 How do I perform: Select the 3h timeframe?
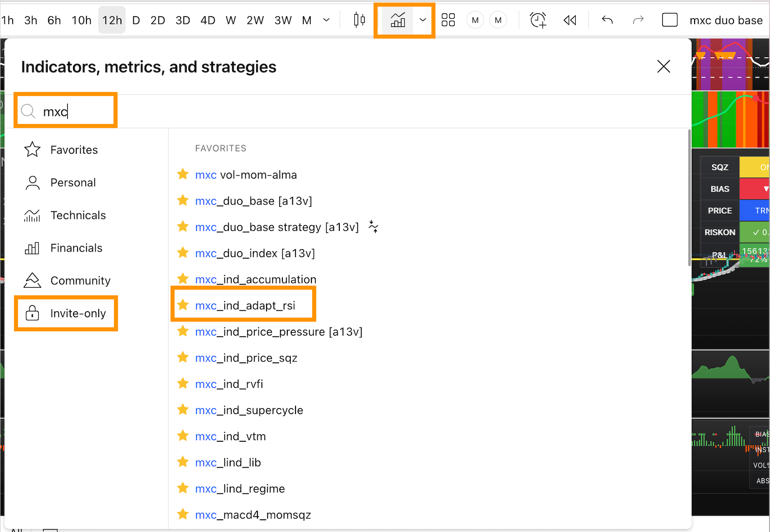pos(31,20)
